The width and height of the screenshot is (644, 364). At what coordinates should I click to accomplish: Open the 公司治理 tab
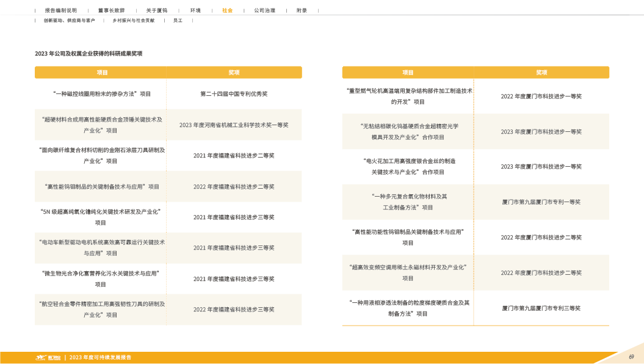[264, 10]
